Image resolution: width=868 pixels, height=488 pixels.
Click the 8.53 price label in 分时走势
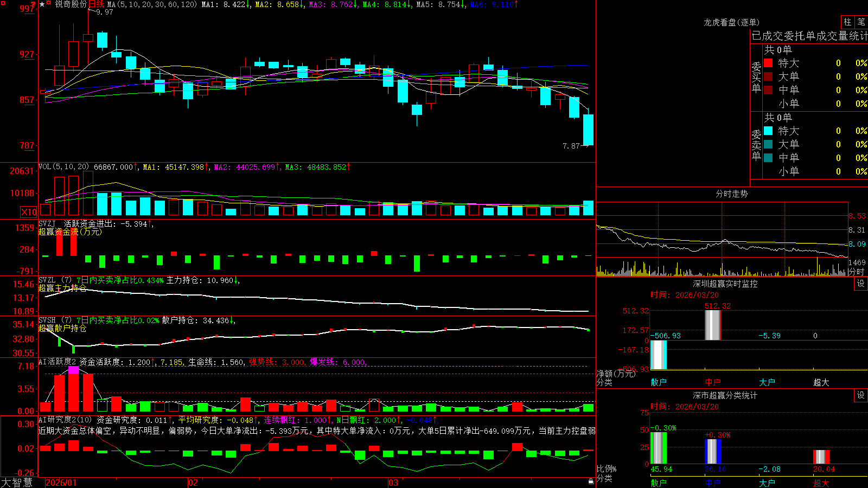click(x=858, y=216)
